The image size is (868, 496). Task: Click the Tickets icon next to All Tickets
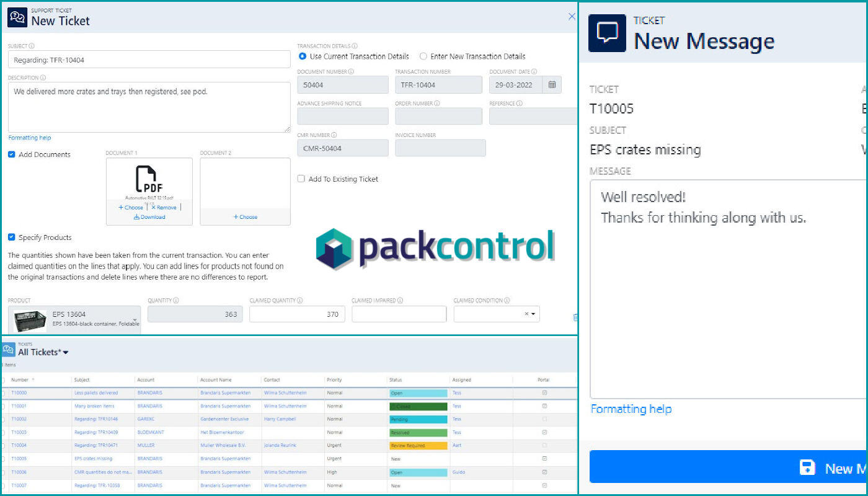click(x=8, y=349)
